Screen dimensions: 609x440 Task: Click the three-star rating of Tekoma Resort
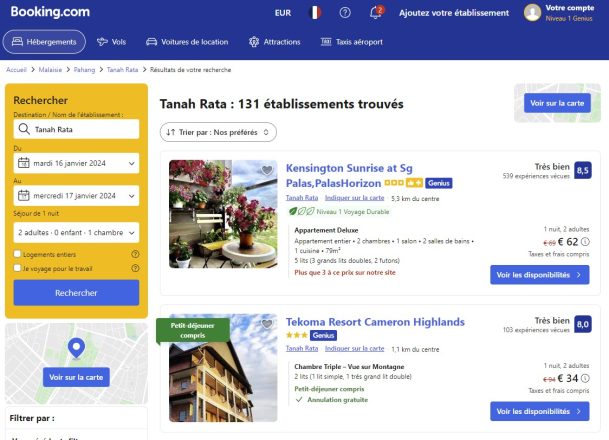[x=297, y=335]
